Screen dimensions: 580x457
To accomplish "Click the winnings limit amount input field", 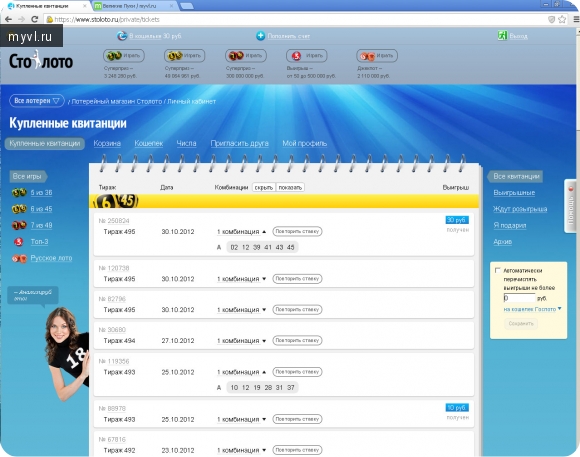I will pos(519,298).
